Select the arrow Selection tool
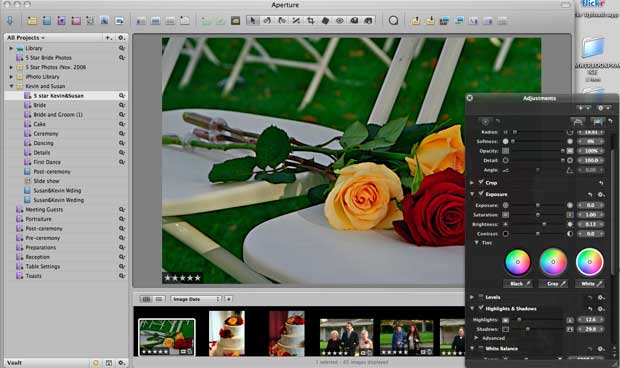 252,21
